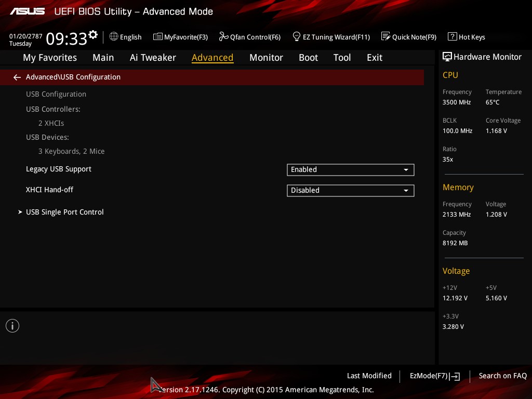Click '3 Keyboards, 2 Mice' text

(72, 151)
